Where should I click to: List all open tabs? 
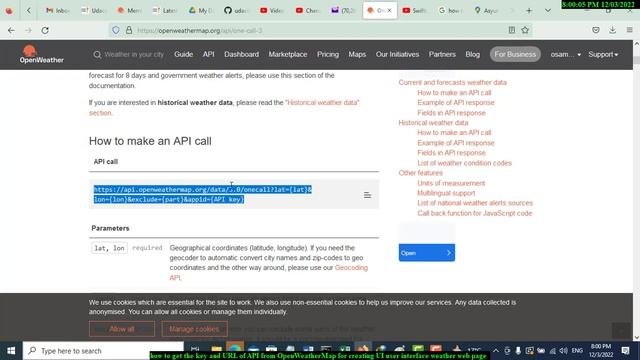pos(548,11)
